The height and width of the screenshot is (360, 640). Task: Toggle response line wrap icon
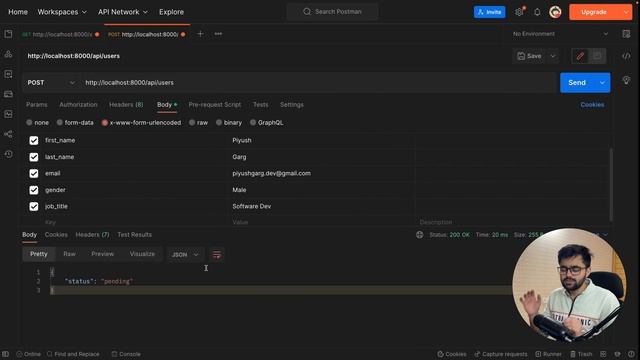(x=217, y=255)
